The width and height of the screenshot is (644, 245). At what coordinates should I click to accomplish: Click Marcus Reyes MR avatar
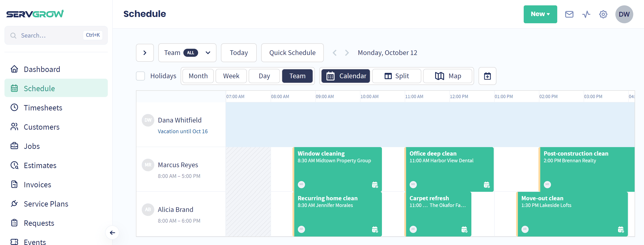[148, 165]
